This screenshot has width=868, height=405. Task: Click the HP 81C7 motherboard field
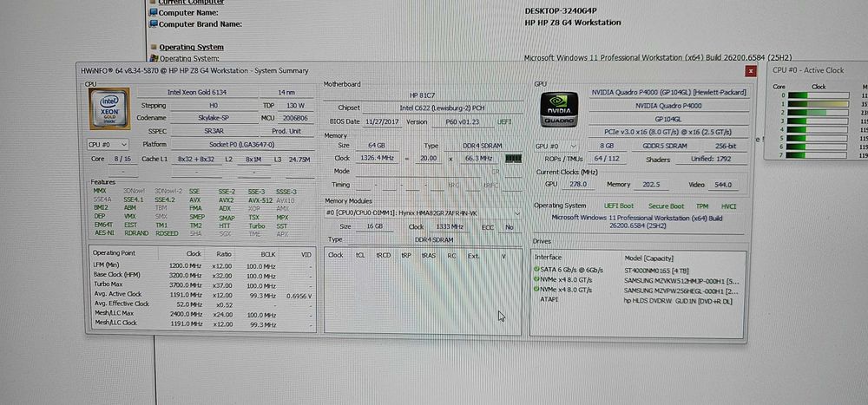pos(423,95)
